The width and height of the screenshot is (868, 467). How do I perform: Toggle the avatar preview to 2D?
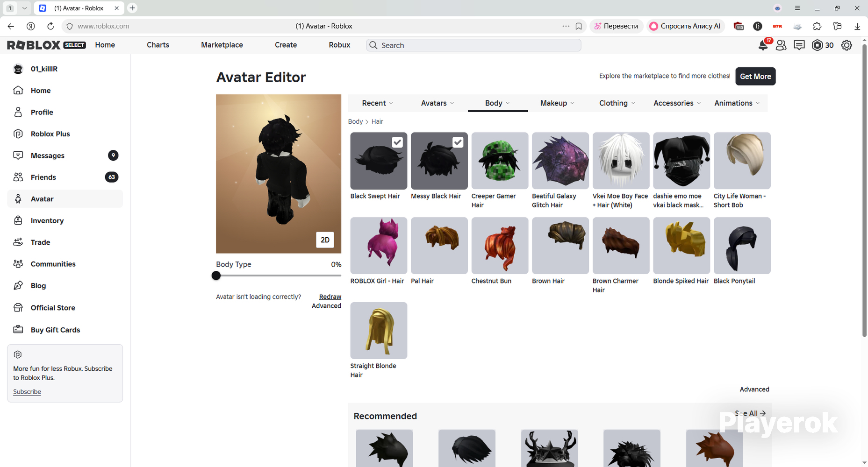(x=325, y=240)
